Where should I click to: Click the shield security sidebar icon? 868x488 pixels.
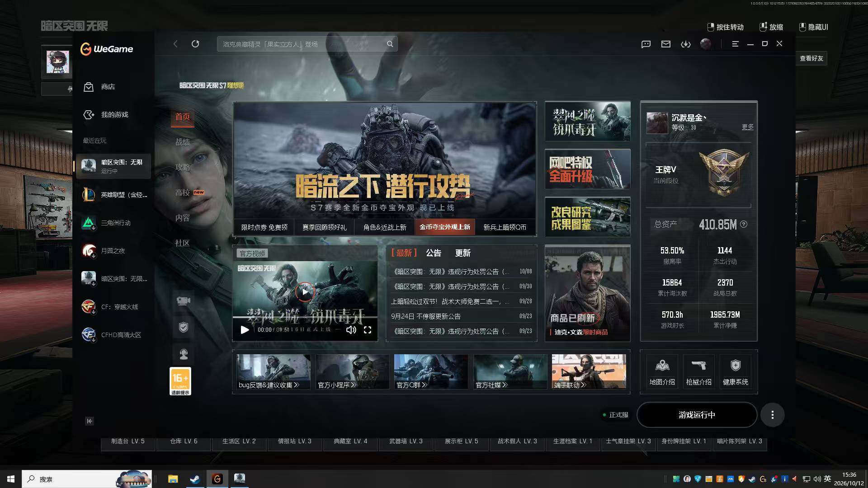tap(183, 328)
